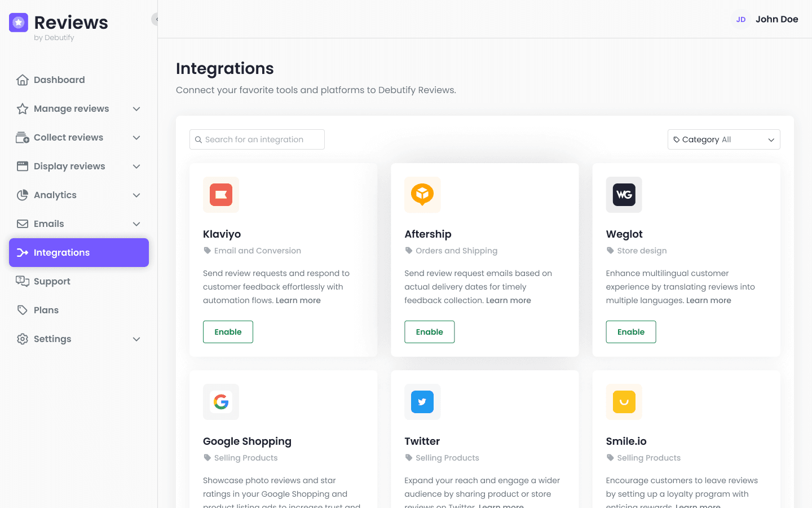This screenshot has height=508, width=812.
Task: Open the Dashboard page
Action: click(x=79, y=80)
